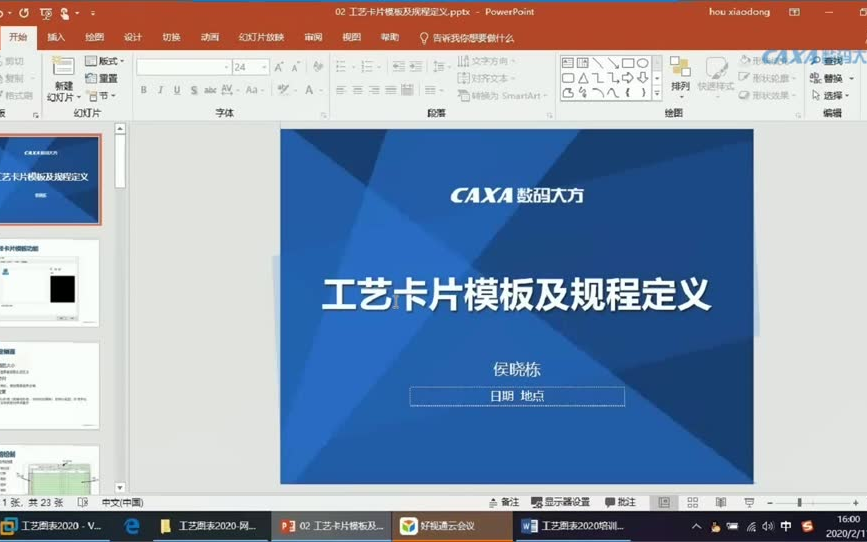Decrease font size with smaller A icon
Viewport: 867px width, 542px height.
pos(296,67)
